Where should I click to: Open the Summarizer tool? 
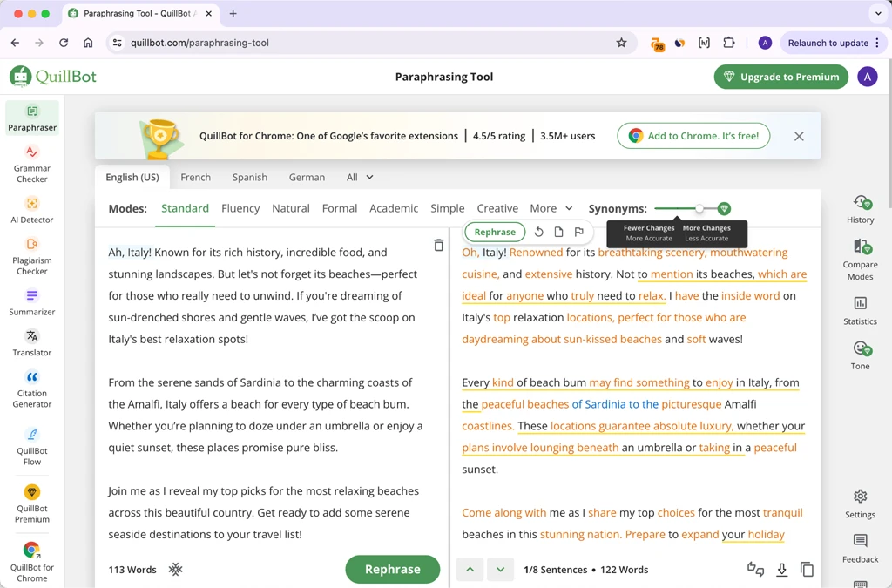click(x=32, y=302)
